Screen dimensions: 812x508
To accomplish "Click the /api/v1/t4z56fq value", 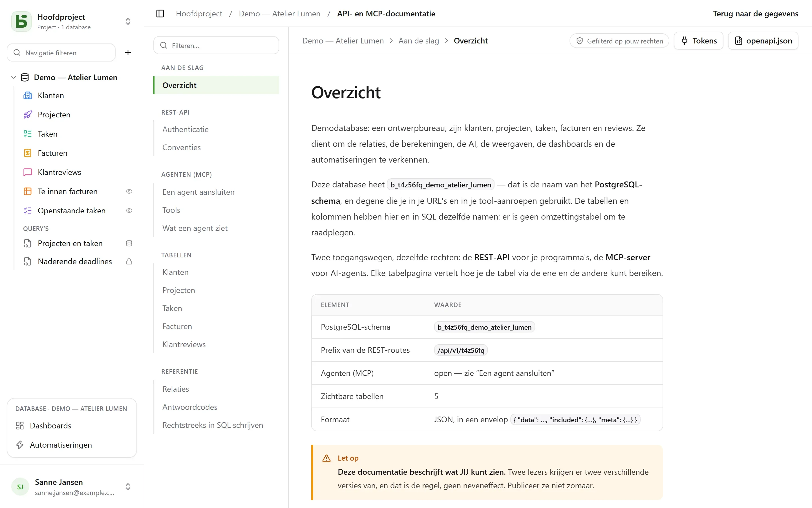I will click(461, 351).
